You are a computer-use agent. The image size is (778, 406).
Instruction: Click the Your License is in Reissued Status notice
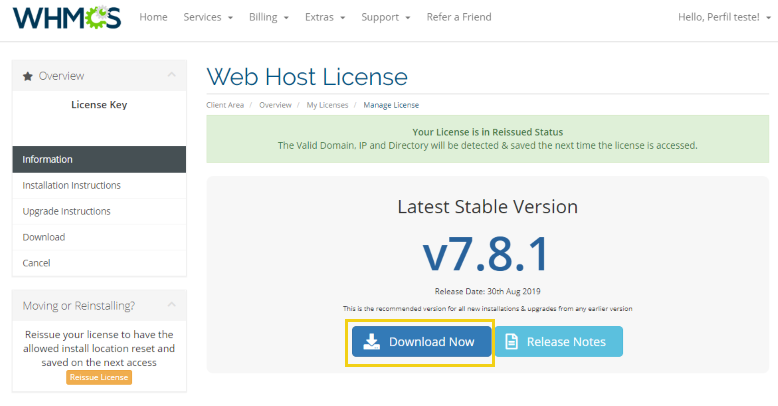(x=488, y=132)
